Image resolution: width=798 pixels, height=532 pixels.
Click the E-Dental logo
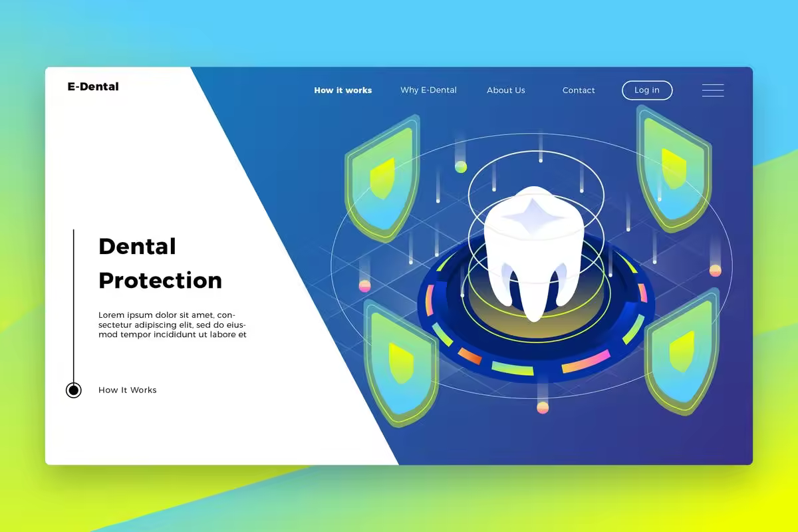click(x=93, y=86)
